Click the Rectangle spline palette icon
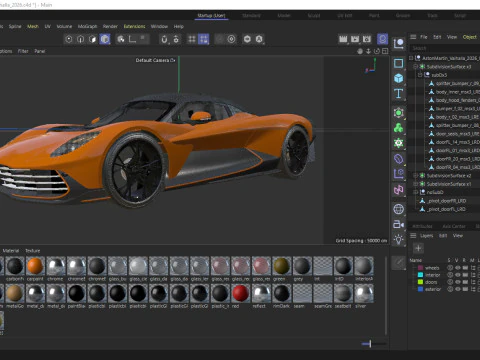 point(399,63)
